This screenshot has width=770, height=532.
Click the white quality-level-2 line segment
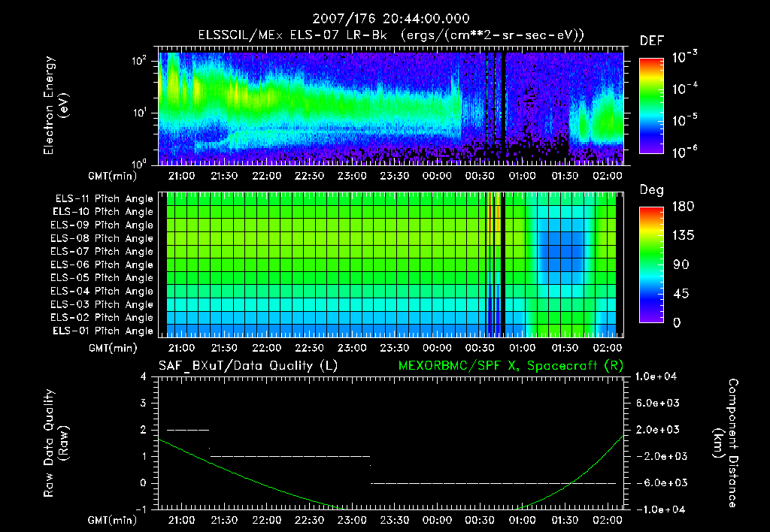pos(188,430)
